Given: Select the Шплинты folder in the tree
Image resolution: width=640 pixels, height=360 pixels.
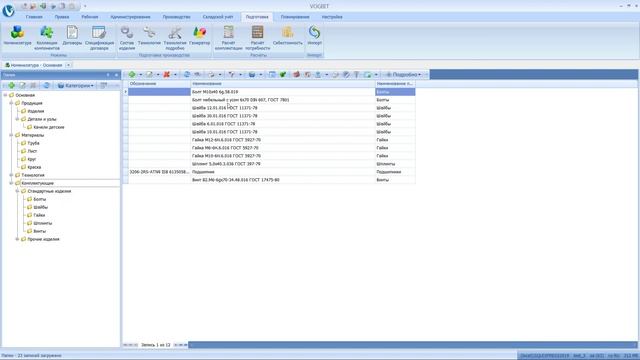Looking at the screenshot, I should tap(42, 223).
